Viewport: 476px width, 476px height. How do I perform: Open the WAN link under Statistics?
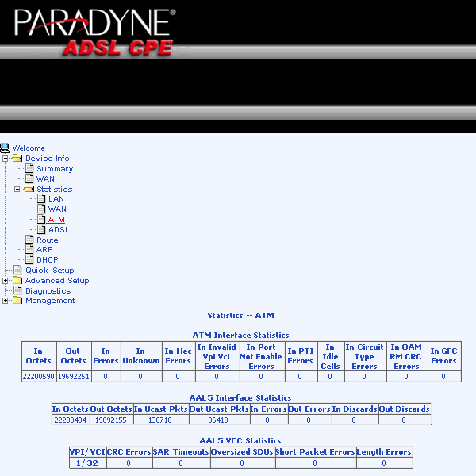pyautogui.click(x=57, y=209)
